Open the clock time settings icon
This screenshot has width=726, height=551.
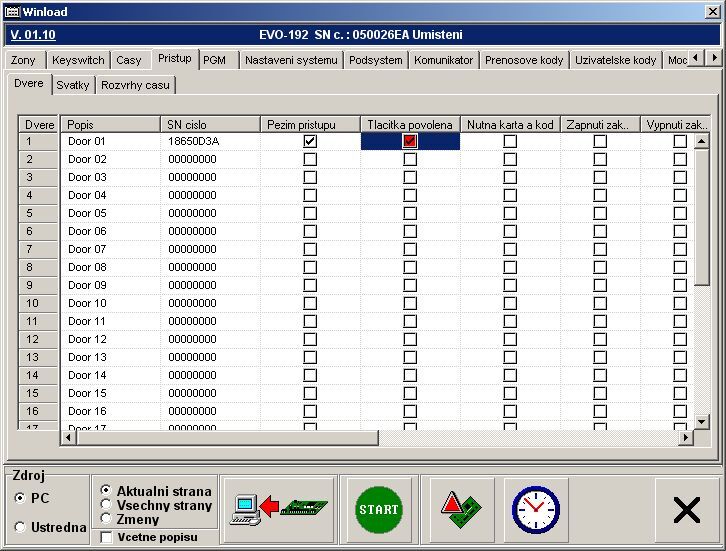point(535,509)
